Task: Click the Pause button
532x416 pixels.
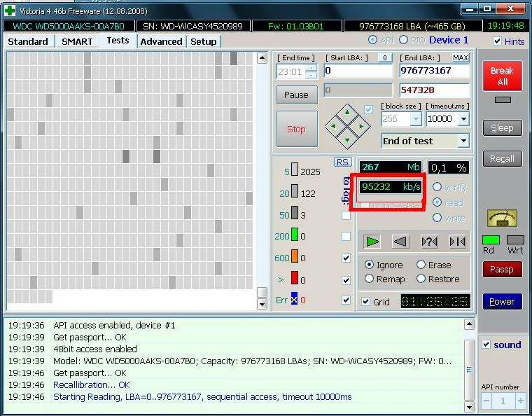Action: coord(297,95)
